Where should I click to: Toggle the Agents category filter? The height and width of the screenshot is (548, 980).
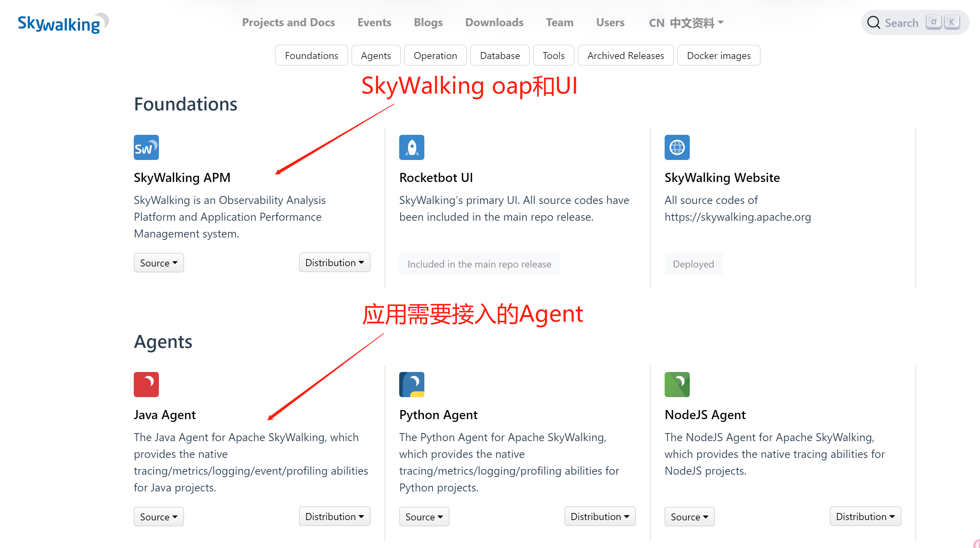pyautogui.click(x=376, y=55)
